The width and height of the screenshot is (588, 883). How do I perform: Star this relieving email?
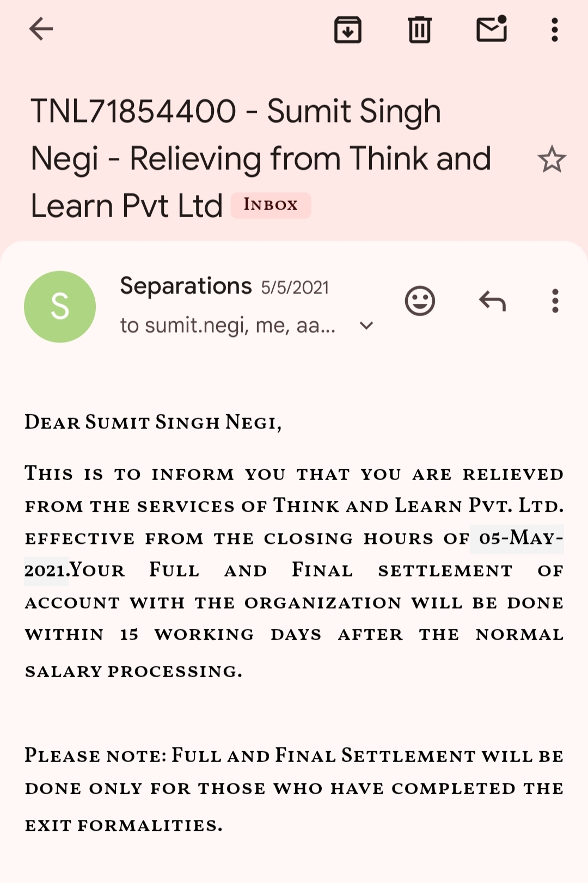pyautogui.click(x=552, y=160)
